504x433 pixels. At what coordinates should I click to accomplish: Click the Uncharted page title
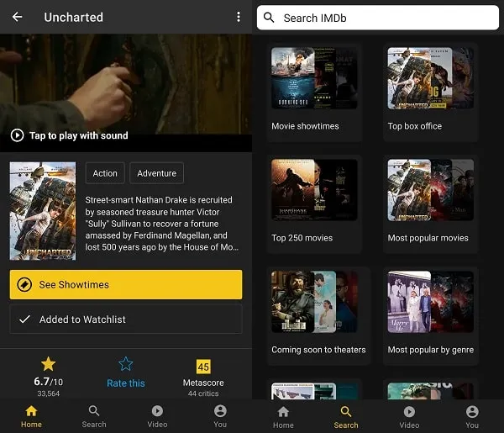(74, 17)
